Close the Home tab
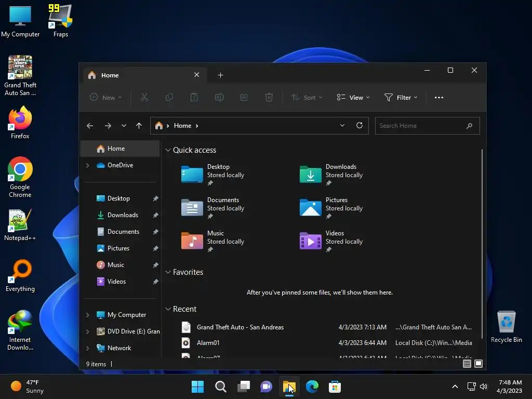This screenshot has width=532, height=399. point(196,75)
